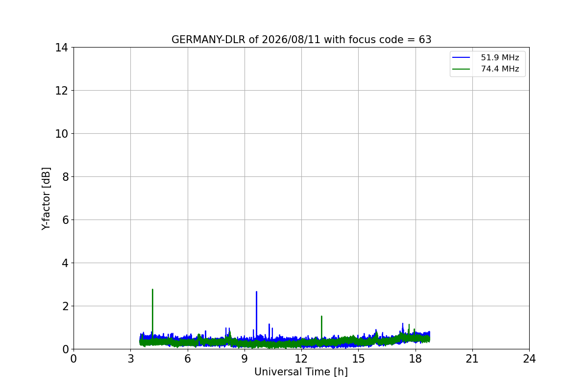
Task: Select the 74.4 MHz legend label
Action: (x=500, y=69)
